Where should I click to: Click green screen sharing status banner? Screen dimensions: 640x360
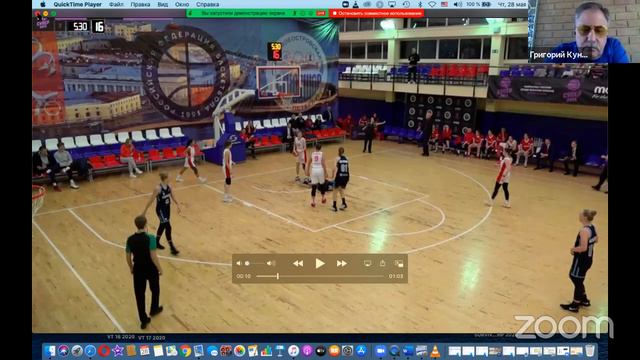point(258,13)
